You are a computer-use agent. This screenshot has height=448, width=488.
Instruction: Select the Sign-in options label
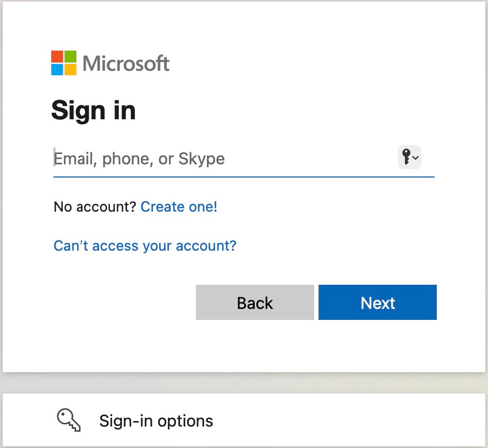(156, 421)
